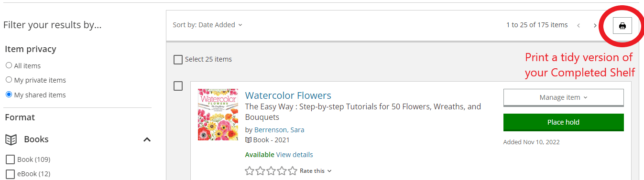Go to next page of results arrow

[595, 25]
